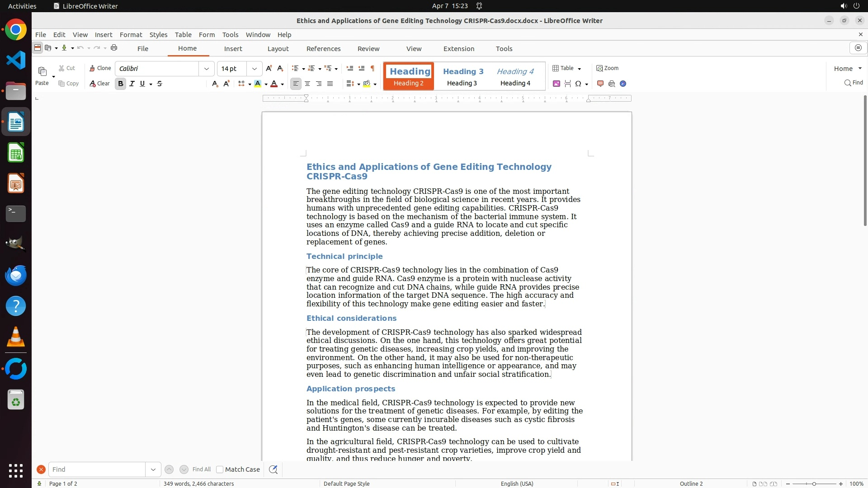Expand the Calibri font name dropdown
The height and width of the screenshot is (488, 868).
click(207, 69)
